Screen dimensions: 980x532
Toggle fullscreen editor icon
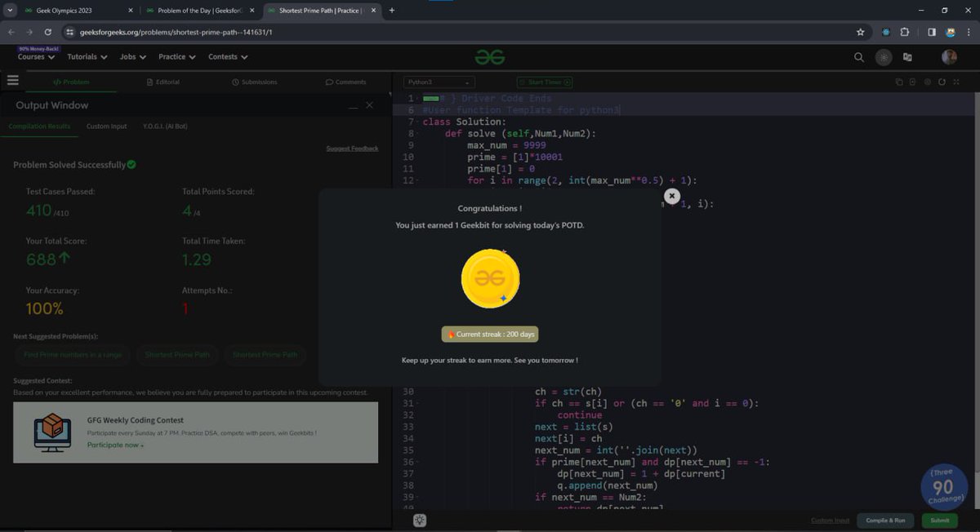(x=956, y=82)
